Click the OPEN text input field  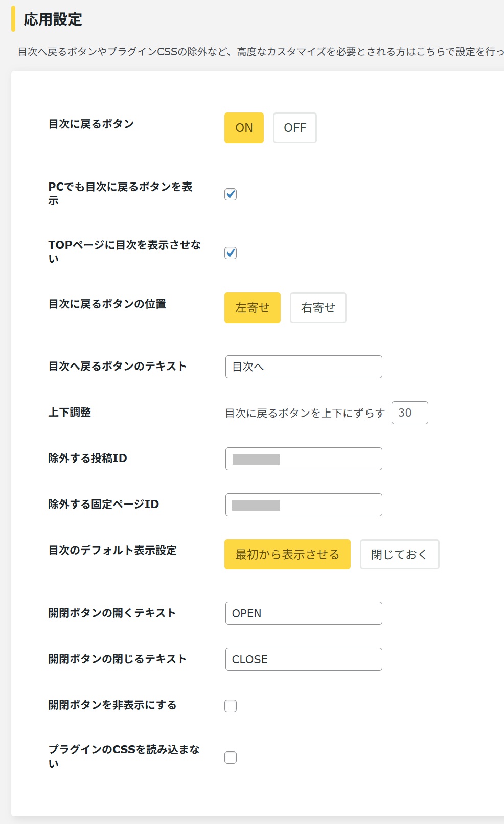(x=304, y=613)
